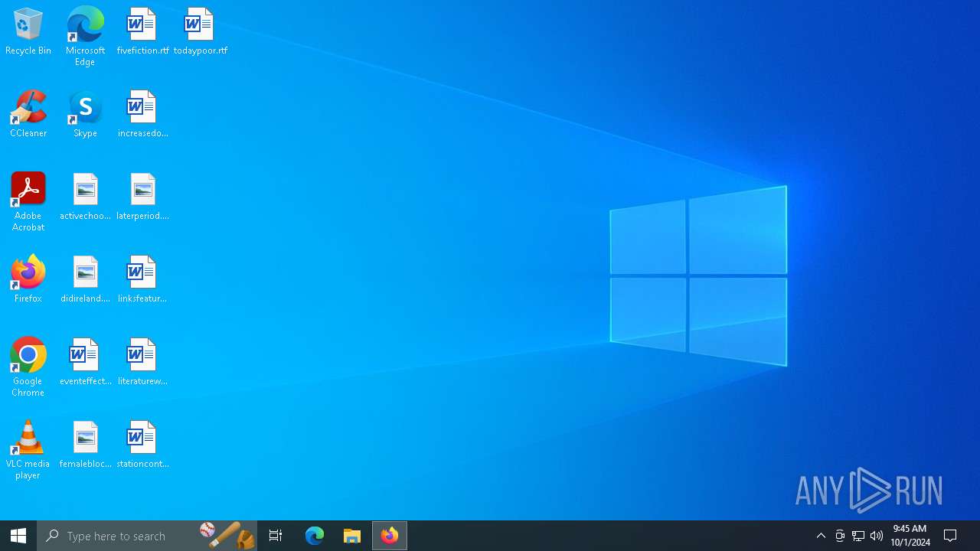Select the eventeffect... Word document
Screen dimensions: 980x551
[x=85, y=362]
